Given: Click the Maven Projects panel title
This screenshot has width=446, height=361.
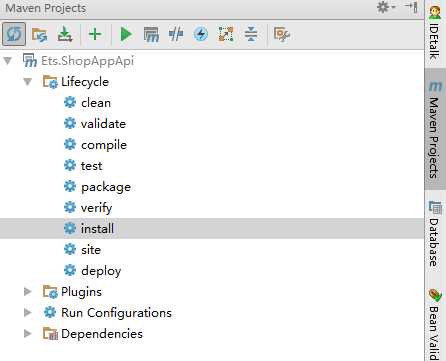Looking at the screenshot, I should pos(46,8).
